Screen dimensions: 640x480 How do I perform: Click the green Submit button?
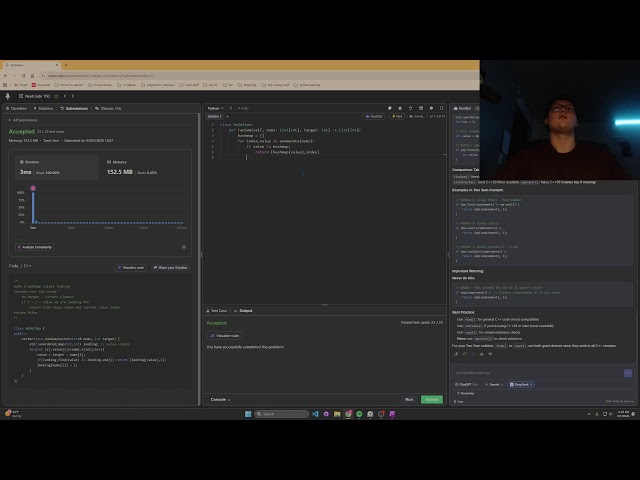[x=431, y=400]
